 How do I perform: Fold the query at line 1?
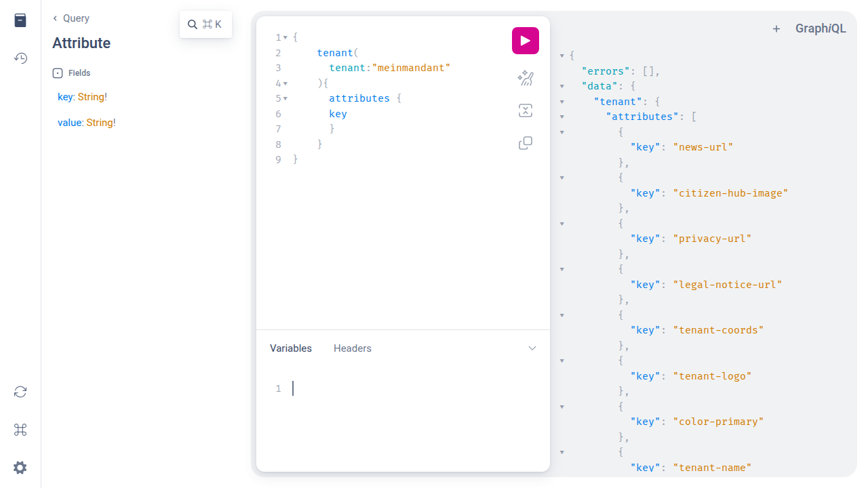pos(285,38)
